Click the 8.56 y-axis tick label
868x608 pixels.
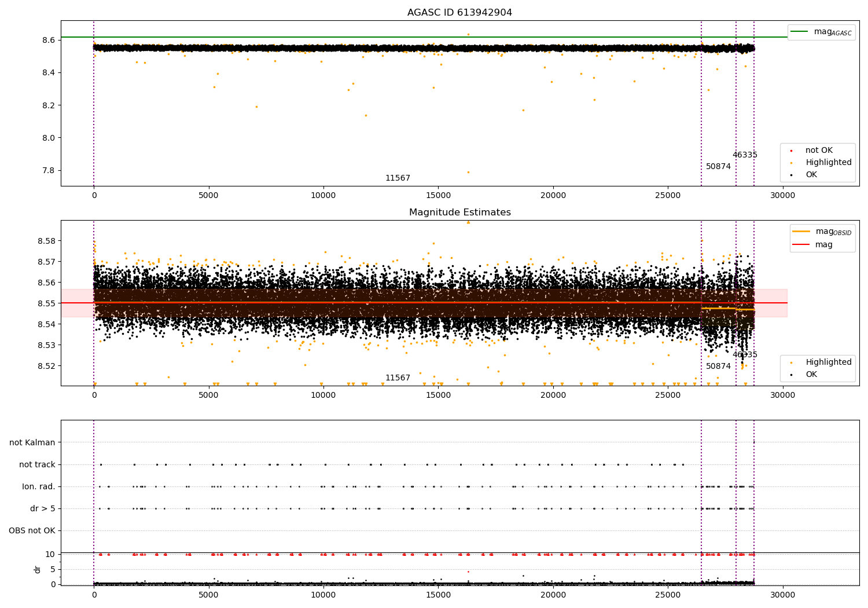pos(47,283)
